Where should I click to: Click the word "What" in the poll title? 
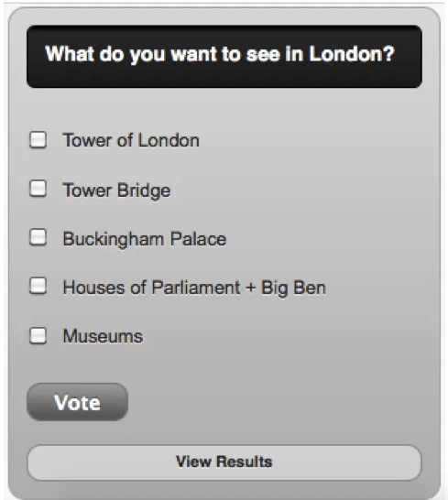pos(70,53)
